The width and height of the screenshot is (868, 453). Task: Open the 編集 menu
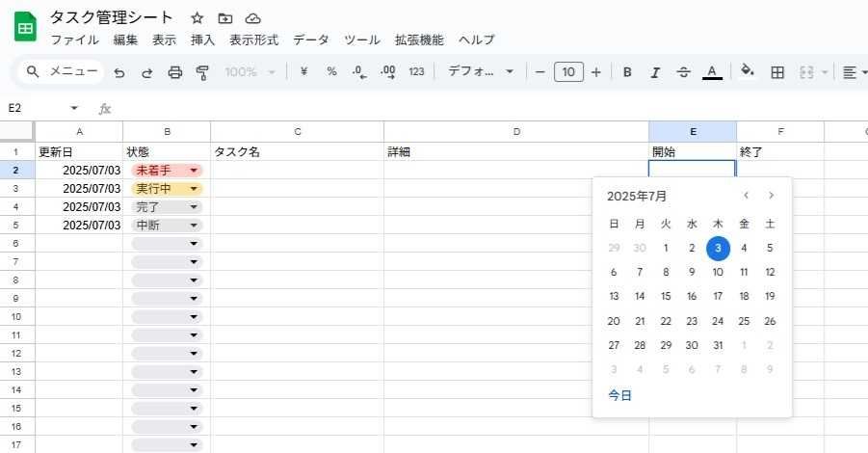click(x=125, y=40)
